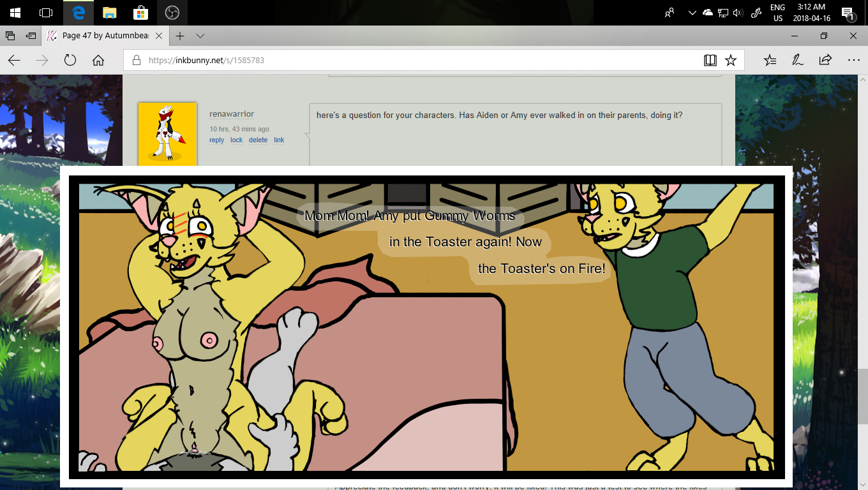Click the 'link' permalink under renawarrior

click(279, 140)
